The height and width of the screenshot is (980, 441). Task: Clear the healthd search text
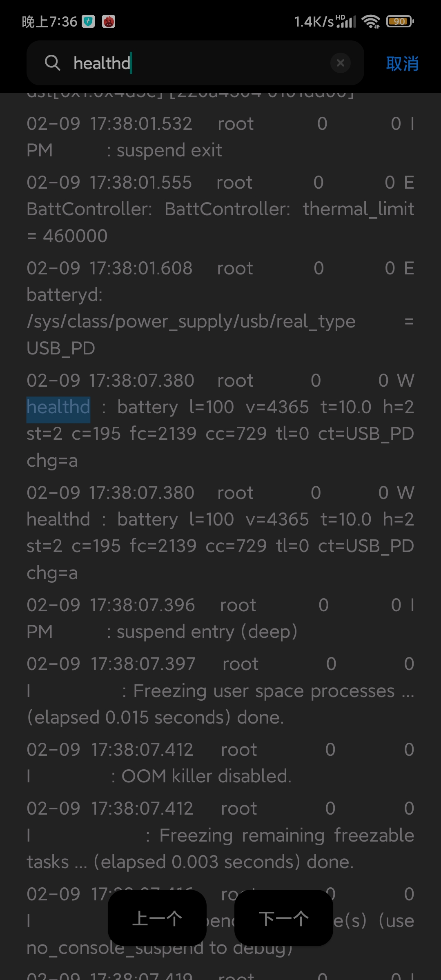340,63
